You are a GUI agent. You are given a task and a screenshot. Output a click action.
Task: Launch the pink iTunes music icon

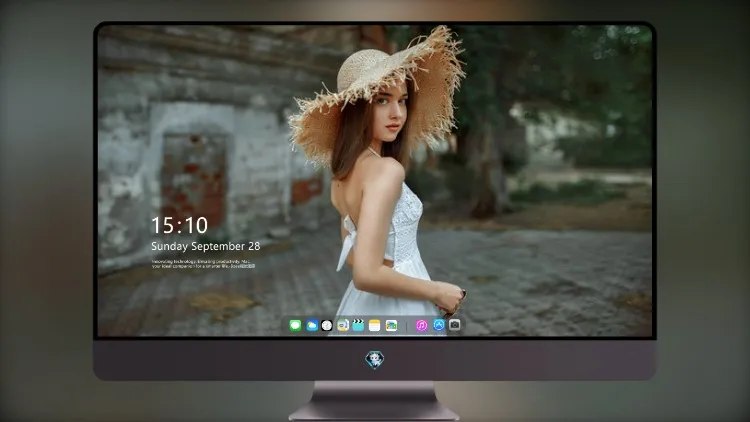tap(421, 325)
